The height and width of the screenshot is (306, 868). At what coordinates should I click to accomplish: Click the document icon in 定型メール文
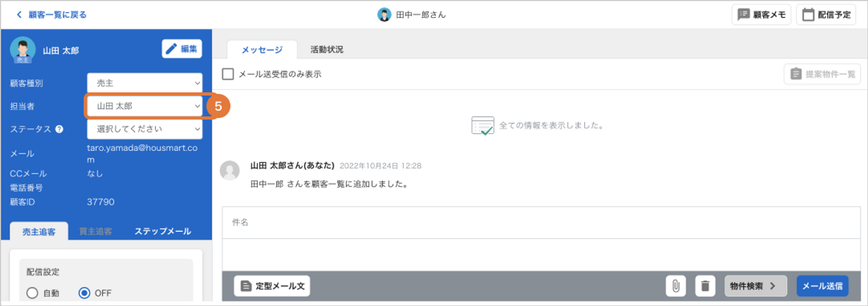[x=246, y=286]
